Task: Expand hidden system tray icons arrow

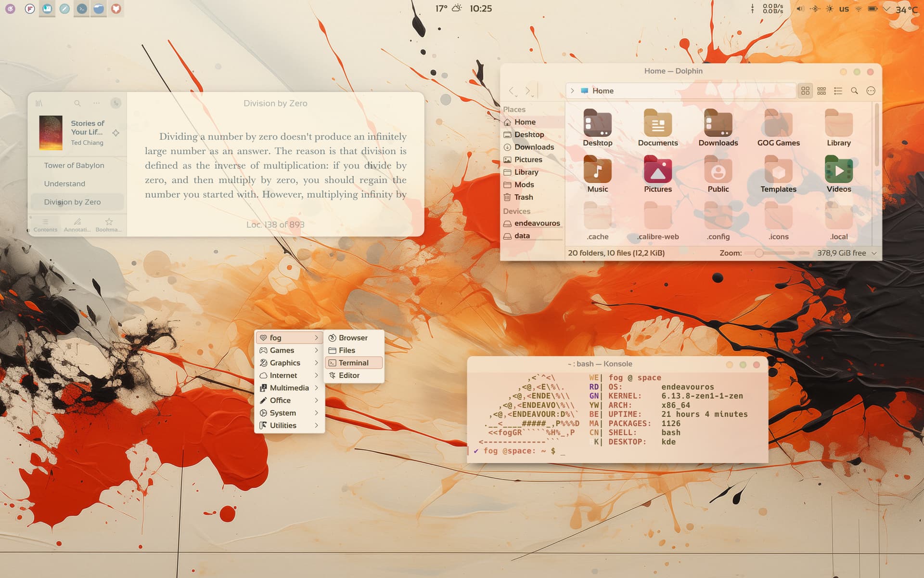Action: (887, 9)
